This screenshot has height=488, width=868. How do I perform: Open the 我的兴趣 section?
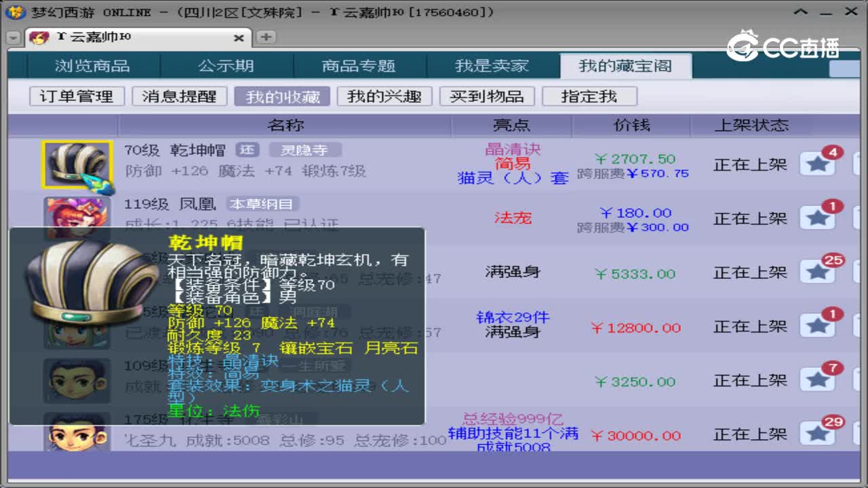384,96
